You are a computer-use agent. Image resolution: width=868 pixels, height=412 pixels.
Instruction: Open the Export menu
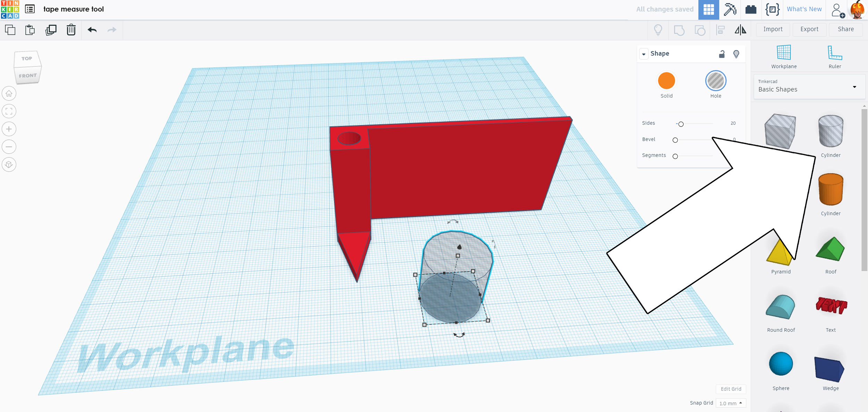click(x=809, y=29)
